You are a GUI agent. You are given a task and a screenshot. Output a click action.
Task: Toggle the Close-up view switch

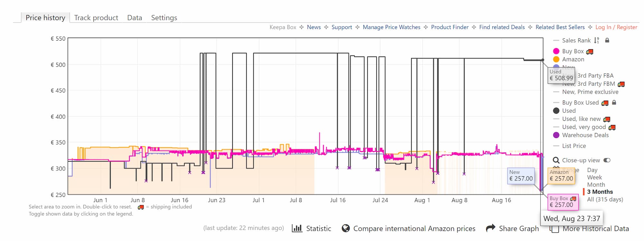click(607, 160)
